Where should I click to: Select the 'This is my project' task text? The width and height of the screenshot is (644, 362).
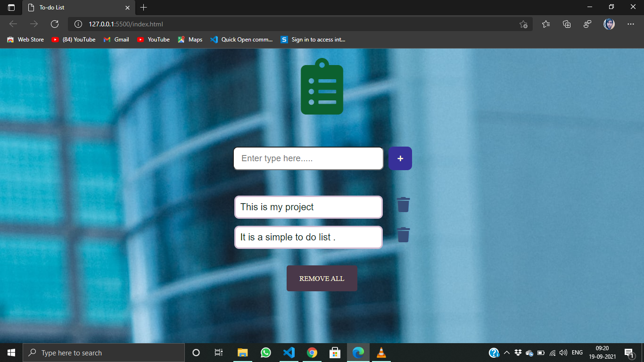277,207
